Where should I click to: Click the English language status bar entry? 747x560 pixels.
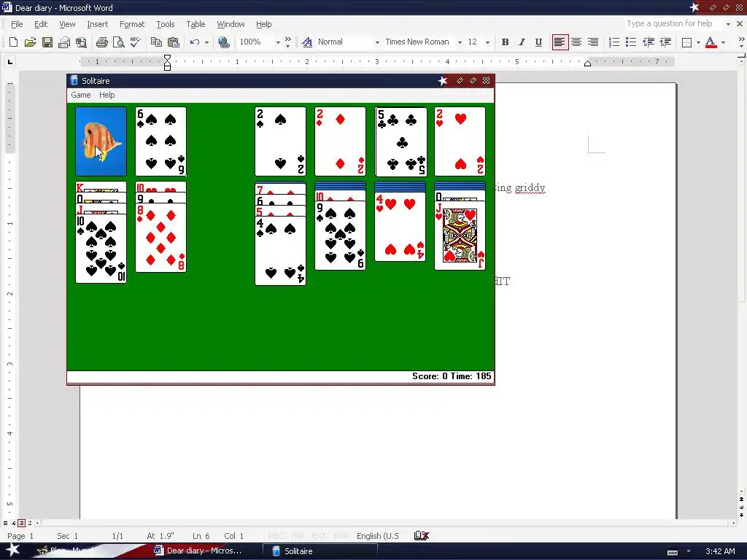coord(377,536)
